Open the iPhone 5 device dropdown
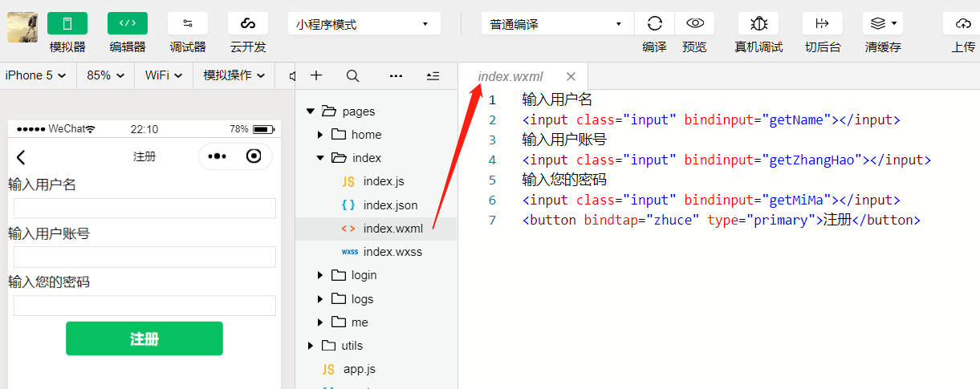This screenshot has height=389, width=980. [35, 75]
